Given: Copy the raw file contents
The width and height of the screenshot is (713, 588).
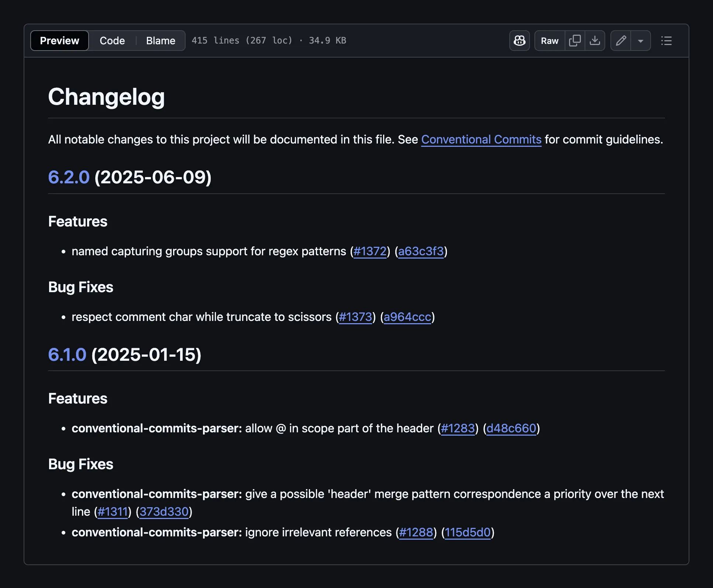Looking at the screenshot, I should point(575,41).
